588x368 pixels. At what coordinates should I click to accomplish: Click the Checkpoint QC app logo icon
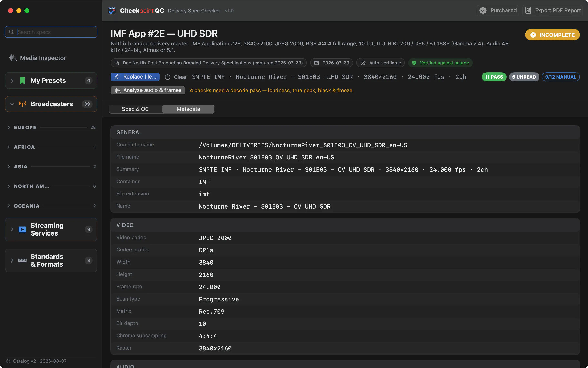pos(112,11)
